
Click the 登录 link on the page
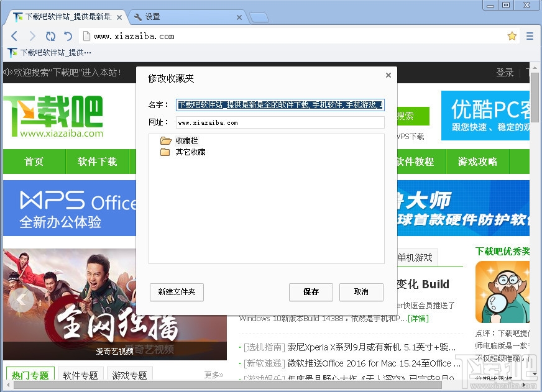point(505,73)
